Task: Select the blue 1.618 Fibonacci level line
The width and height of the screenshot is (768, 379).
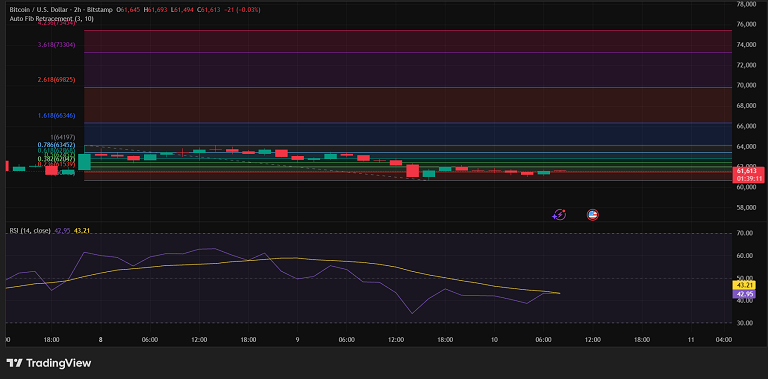Action: pos(408,123)
